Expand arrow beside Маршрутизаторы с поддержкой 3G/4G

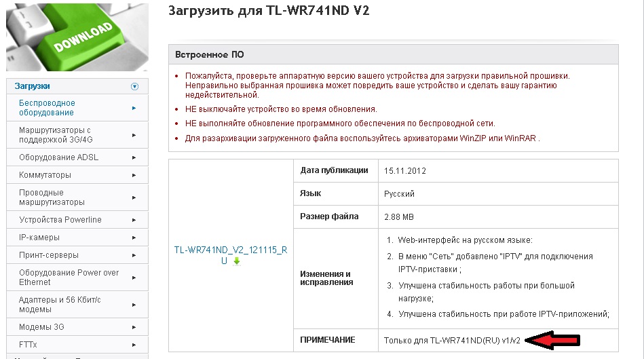click(134, 135)
